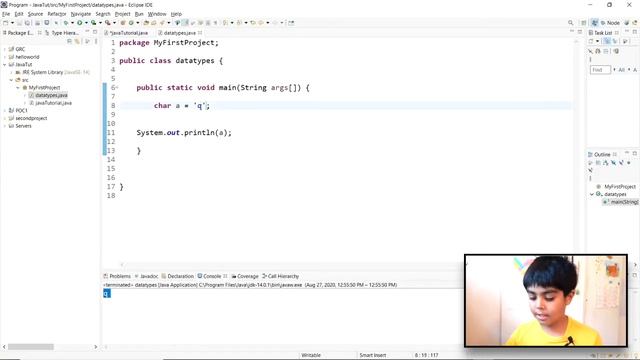This screenshot has height=360, width=640.
Task: Click New Task icon in Task List
Action: tap(590, 41)
